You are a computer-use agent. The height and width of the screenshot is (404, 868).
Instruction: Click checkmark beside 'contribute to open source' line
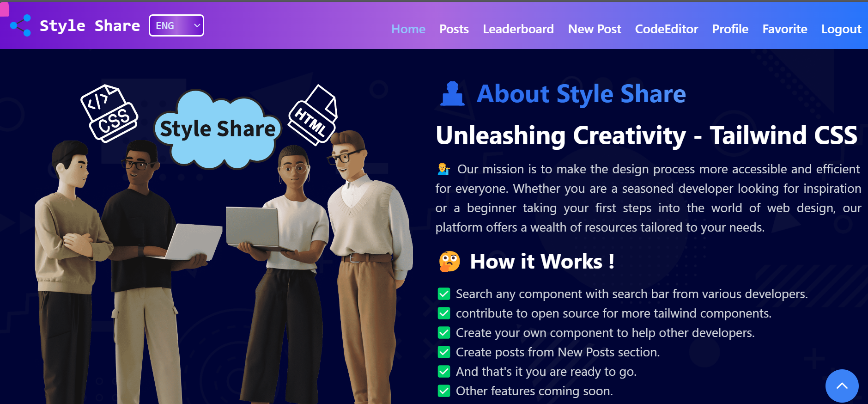pos(444,313)
